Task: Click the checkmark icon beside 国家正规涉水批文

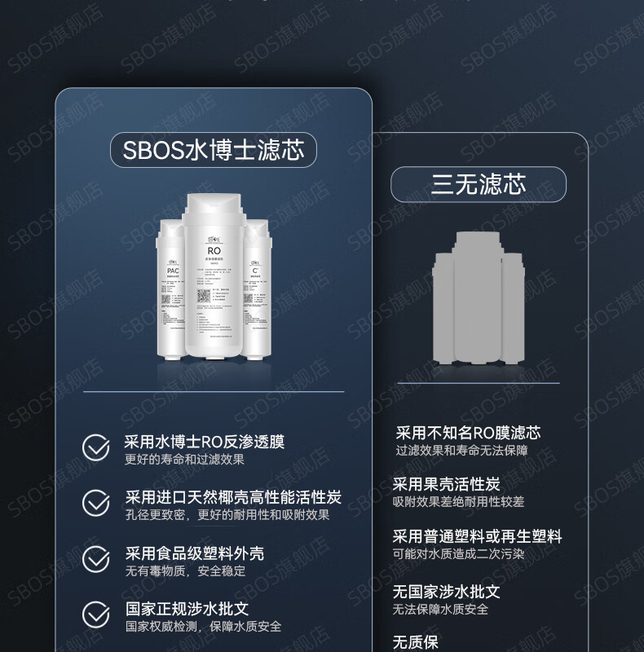Action: tap(96, 615)
